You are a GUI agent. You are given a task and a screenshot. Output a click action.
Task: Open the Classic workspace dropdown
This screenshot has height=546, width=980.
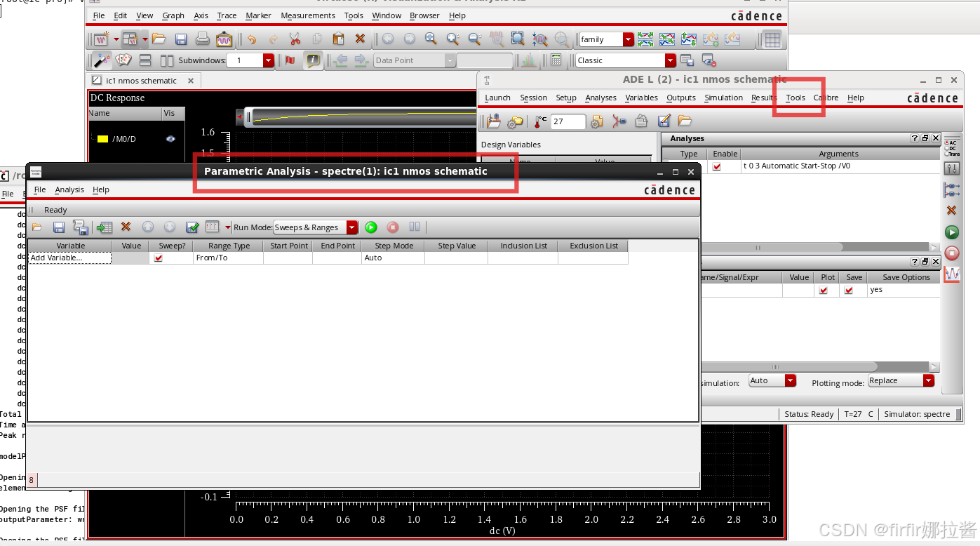[x=671, y=60]
